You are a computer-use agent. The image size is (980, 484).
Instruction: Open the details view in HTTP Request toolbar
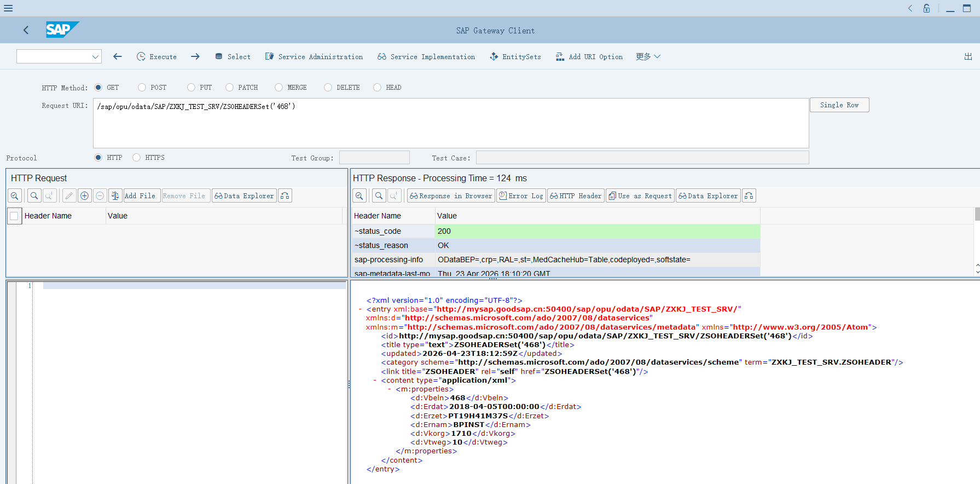pyautogui.click(x=15, y=195)
